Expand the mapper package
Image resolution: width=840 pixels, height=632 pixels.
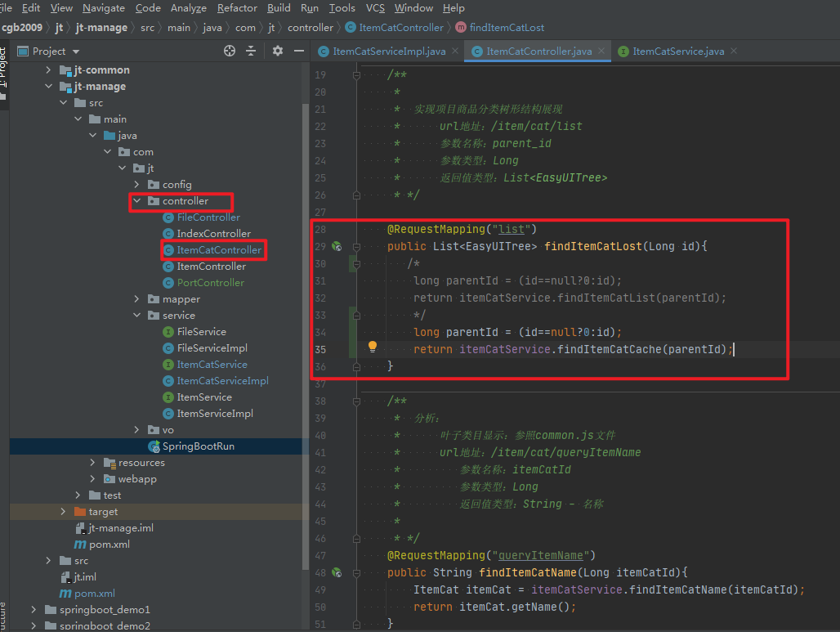(137, 298)
